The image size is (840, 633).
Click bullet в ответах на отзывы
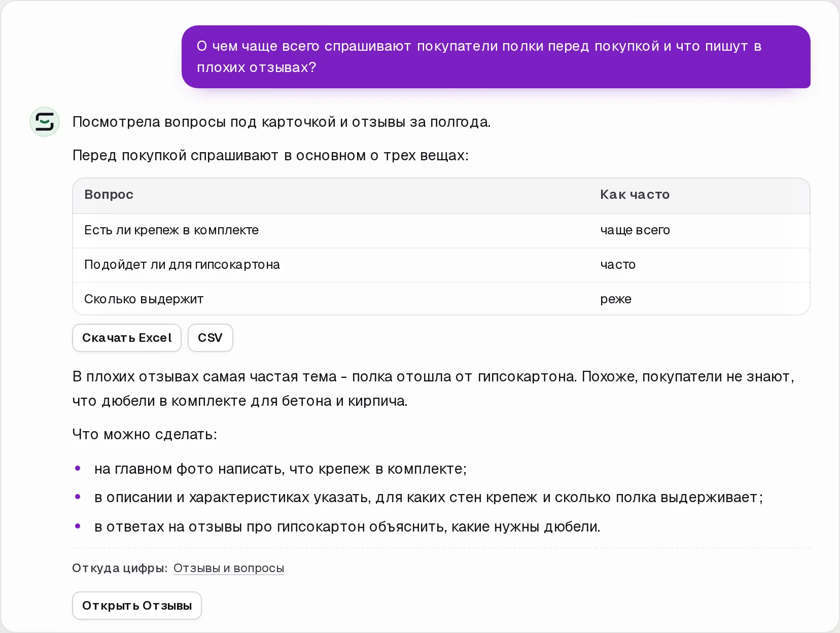pyautogui.click(x=347, y=527)
